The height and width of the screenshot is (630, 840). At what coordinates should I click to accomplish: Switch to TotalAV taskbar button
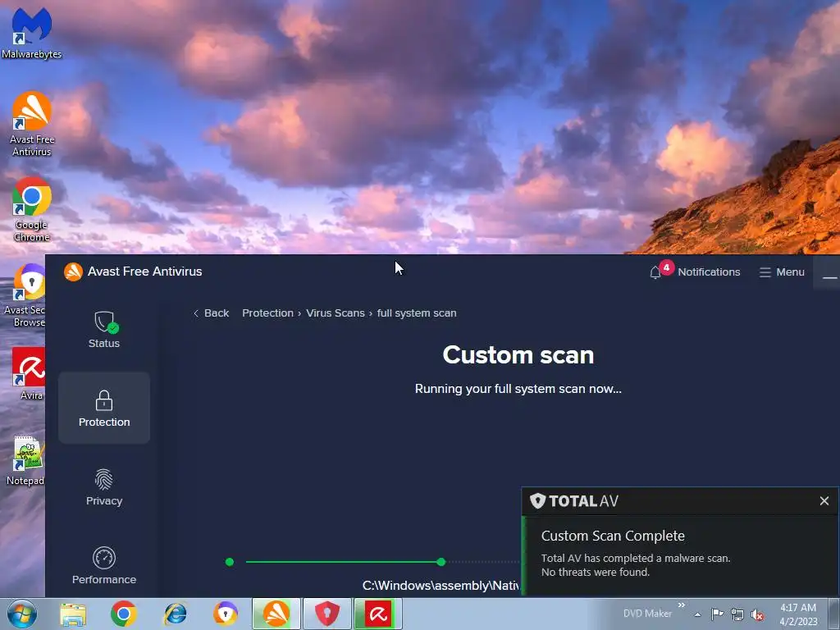coord(327,614)
